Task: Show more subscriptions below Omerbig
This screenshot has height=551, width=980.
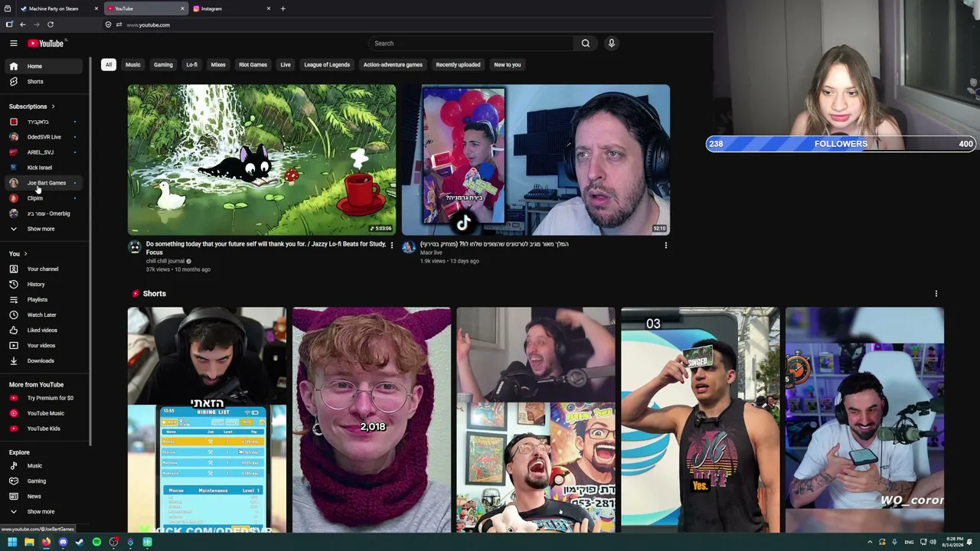Action: pyautogui.click(x=43, y=229)
